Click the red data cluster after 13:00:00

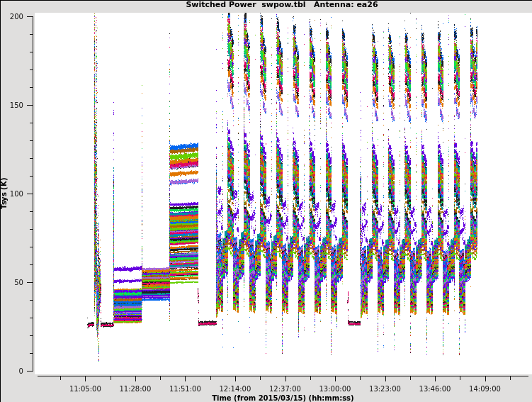(354, 323)
